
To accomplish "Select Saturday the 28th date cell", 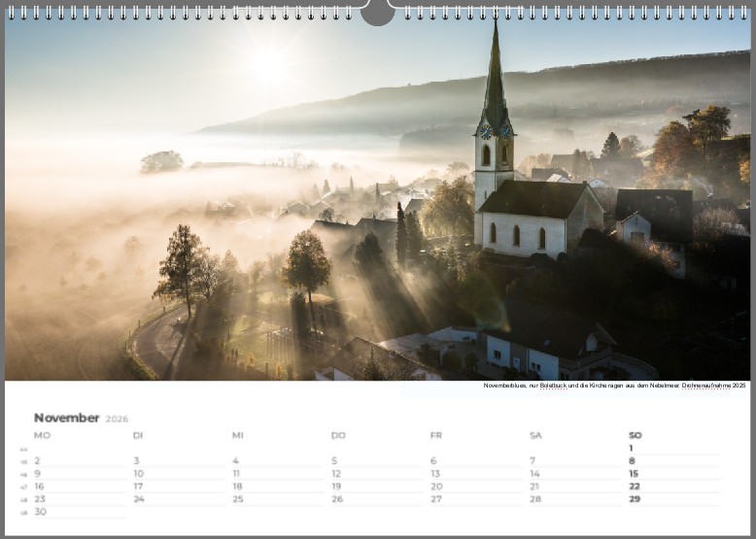I will (x=534, y=499).
